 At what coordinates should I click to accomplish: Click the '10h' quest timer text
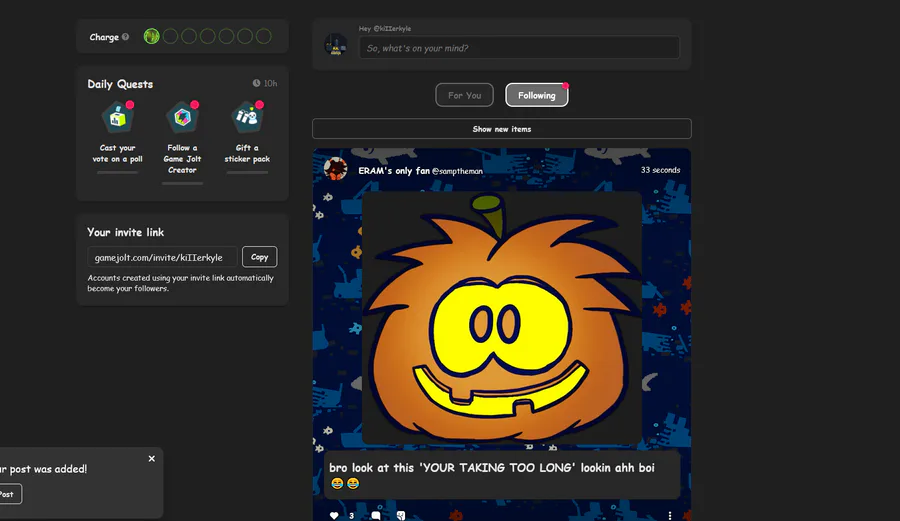click(x=270, y=83)
